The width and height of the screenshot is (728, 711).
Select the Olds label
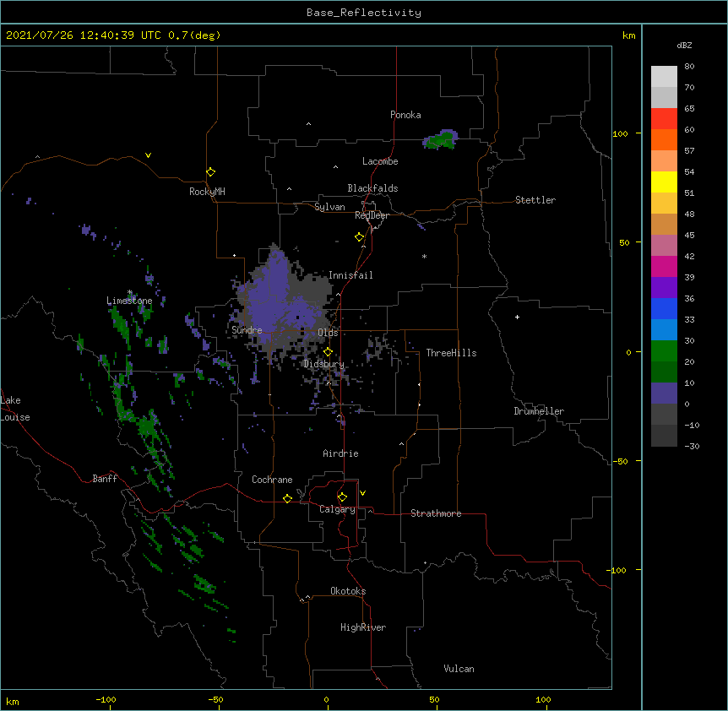pyautogui.click(x=328, y=333)
